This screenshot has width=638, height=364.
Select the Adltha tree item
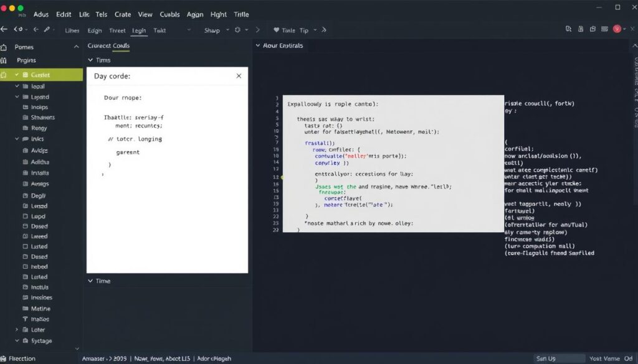click(x=40, y=162)
